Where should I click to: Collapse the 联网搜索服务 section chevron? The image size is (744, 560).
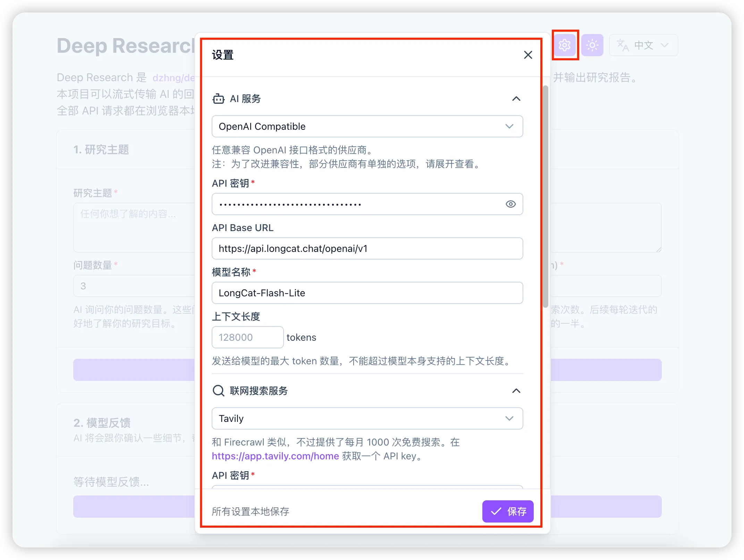click(516, 391)
